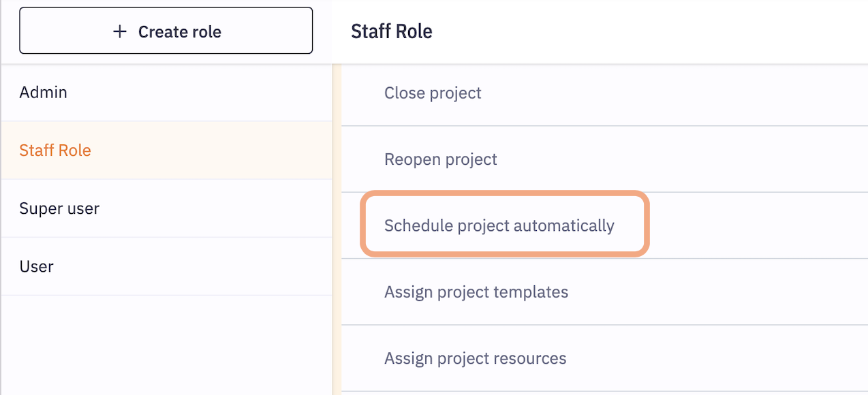Select the Reopen project permission
The image size is (868, 395).
(x=441, y=159)
